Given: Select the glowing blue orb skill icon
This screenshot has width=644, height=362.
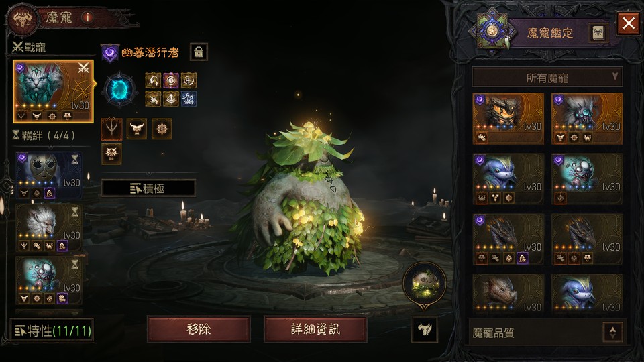Looking at the screenshot, I should pos(119,89).
